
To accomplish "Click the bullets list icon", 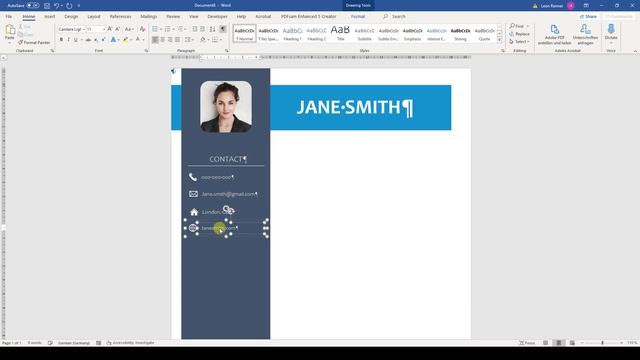I will pyautogui.click(x=155, y=29).
